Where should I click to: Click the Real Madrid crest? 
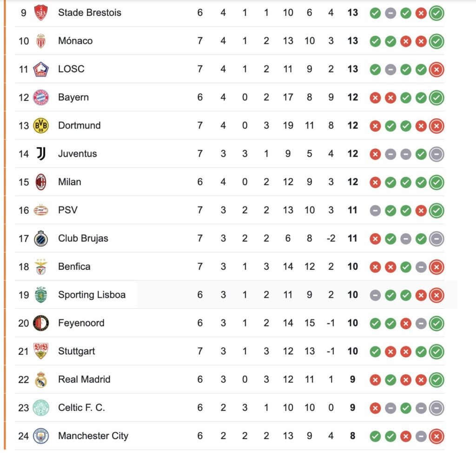coord(41,380)
